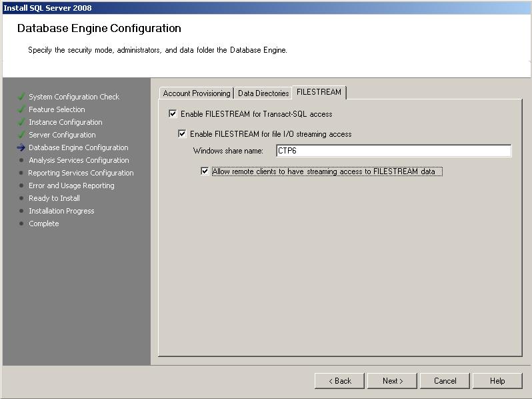Click the Reporting Services Configuration step
The height and width of the screenshot is (399, 532).
[81, 173]
